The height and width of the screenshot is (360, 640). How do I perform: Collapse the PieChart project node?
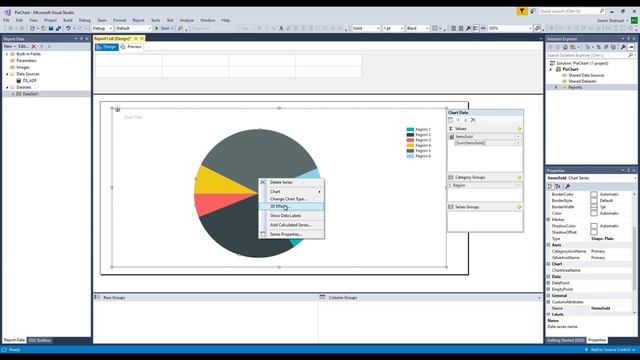pos(551,69)
